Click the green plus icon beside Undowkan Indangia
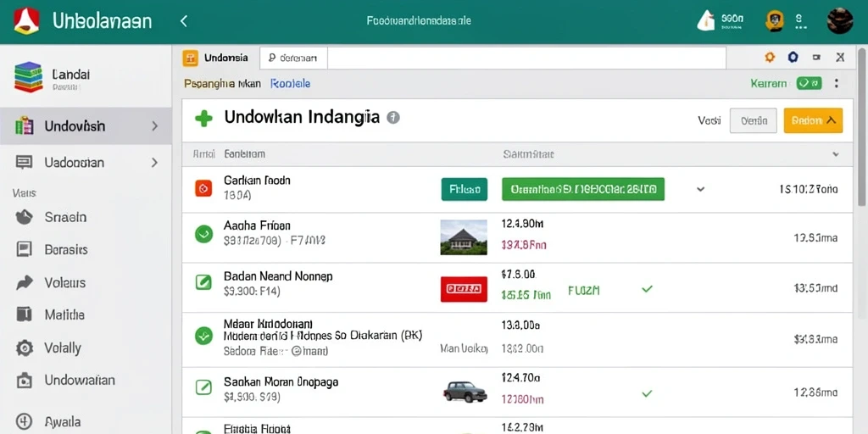This screenshot has height=434, width=868. (x=203, y=118)
